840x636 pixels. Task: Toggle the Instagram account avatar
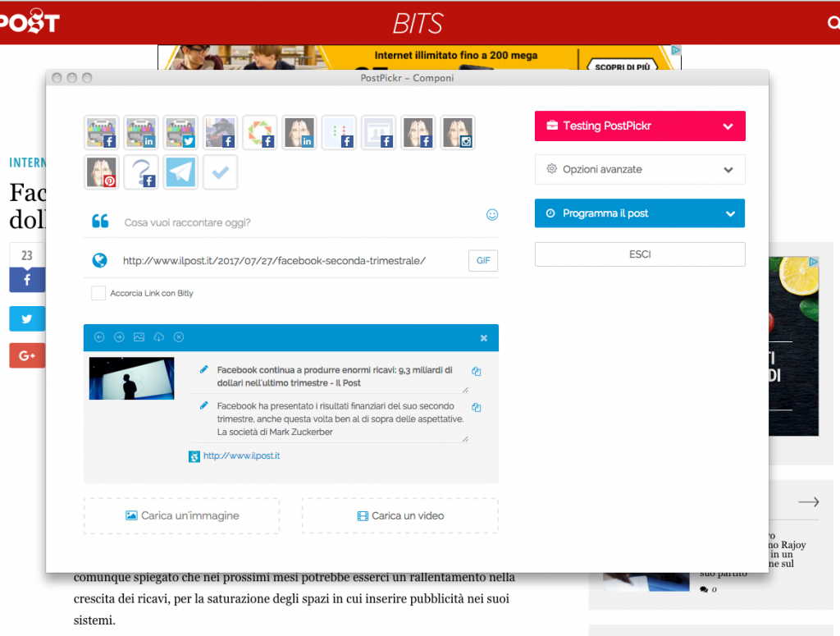pyautogui.click(x=458, y=133)
